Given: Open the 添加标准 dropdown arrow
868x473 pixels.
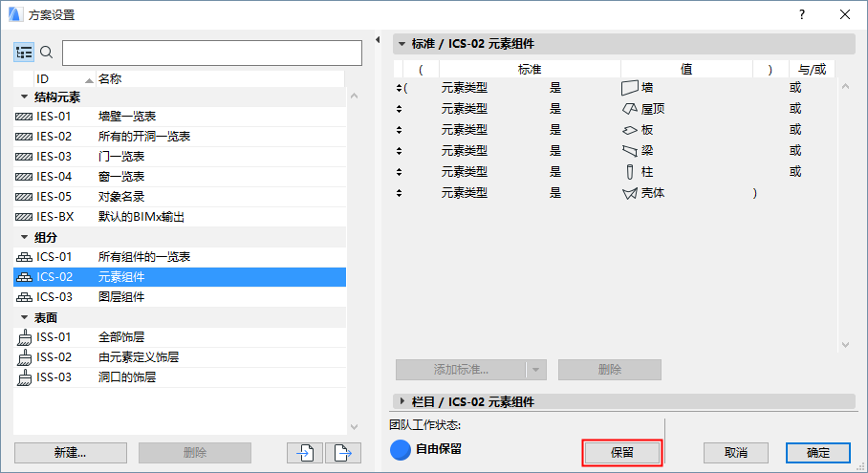Looking at the screenshot, I should pos(536,370).
